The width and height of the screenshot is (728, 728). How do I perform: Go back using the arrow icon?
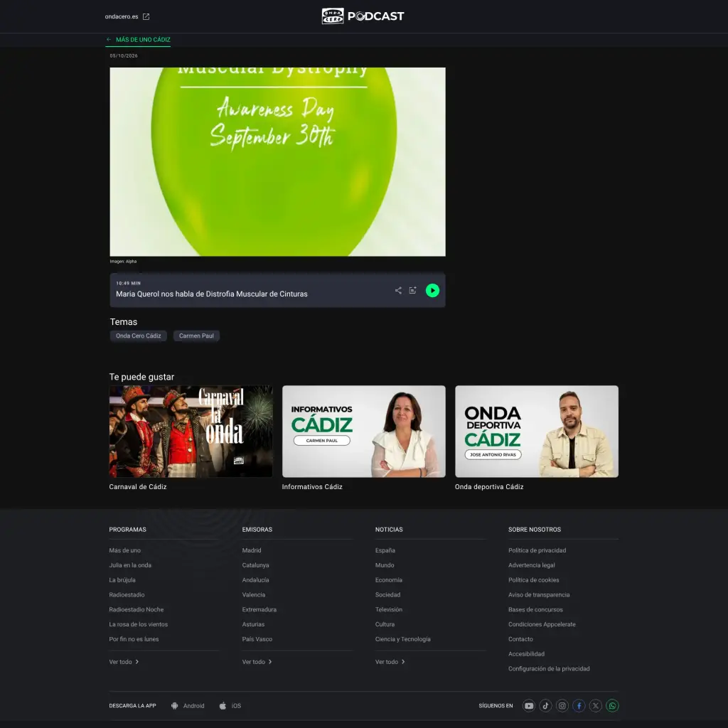(x=109, y=40)
